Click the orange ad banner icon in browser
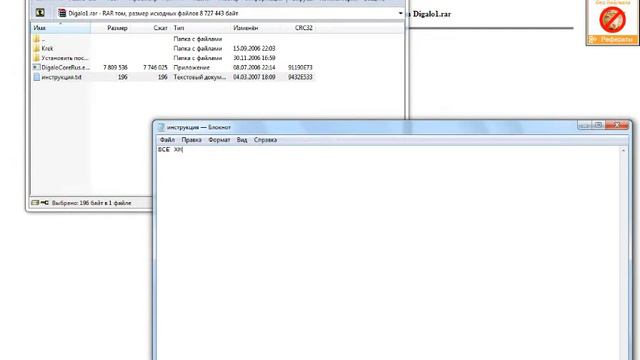640x360 pixels. click(612, 22)
